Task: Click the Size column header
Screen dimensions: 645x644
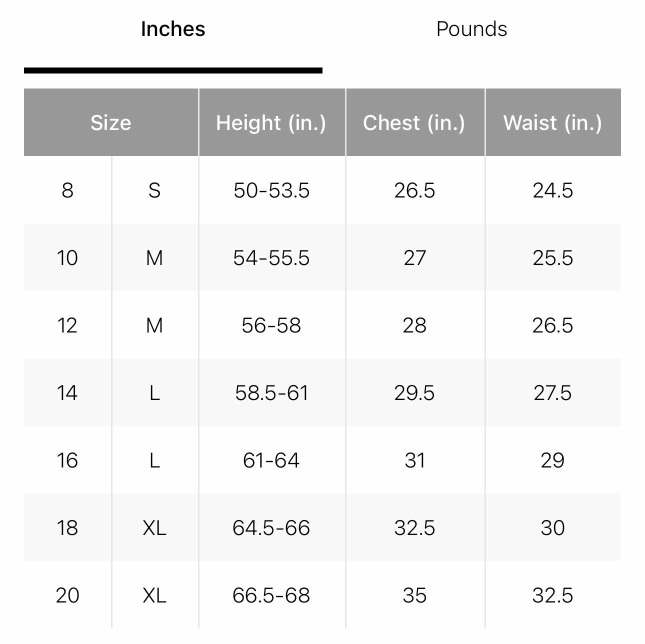Action: (x=110, y=122)
